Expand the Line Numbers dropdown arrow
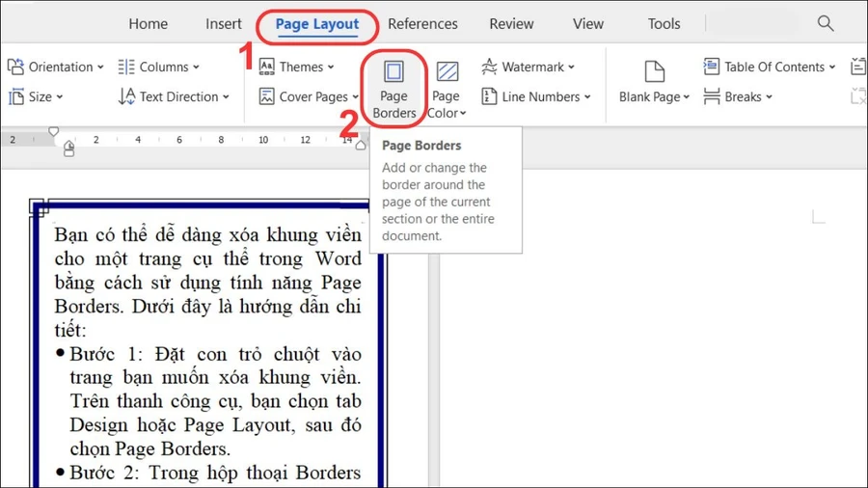 pyautogui.click(x=587, y=96)
